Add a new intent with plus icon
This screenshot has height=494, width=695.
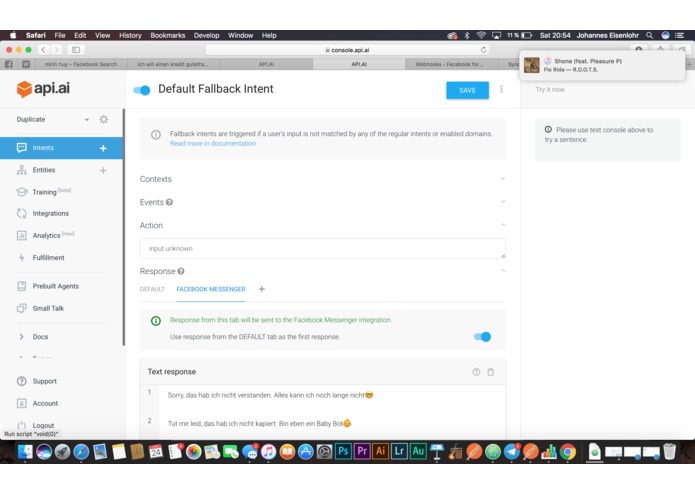[x=103, y=148]
